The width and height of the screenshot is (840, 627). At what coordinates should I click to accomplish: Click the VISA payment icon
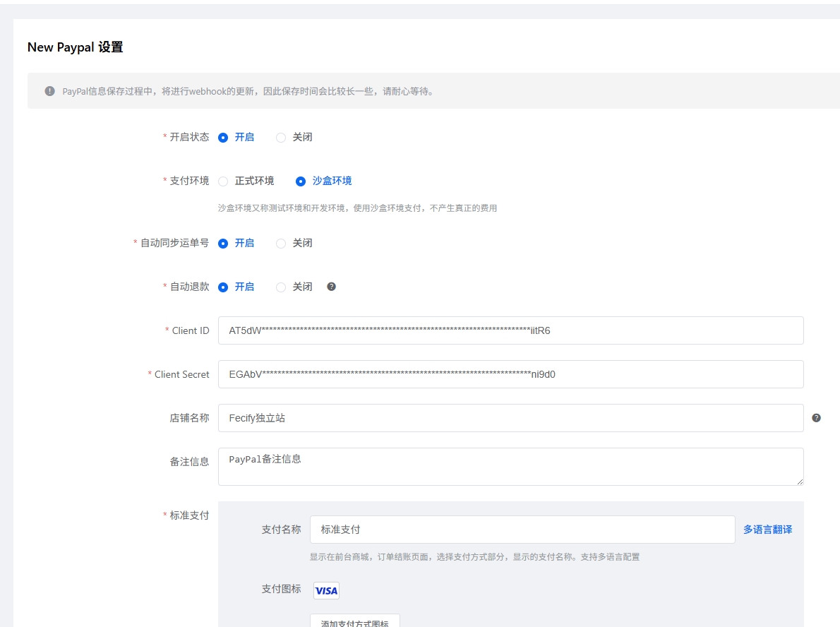(326, 590)
